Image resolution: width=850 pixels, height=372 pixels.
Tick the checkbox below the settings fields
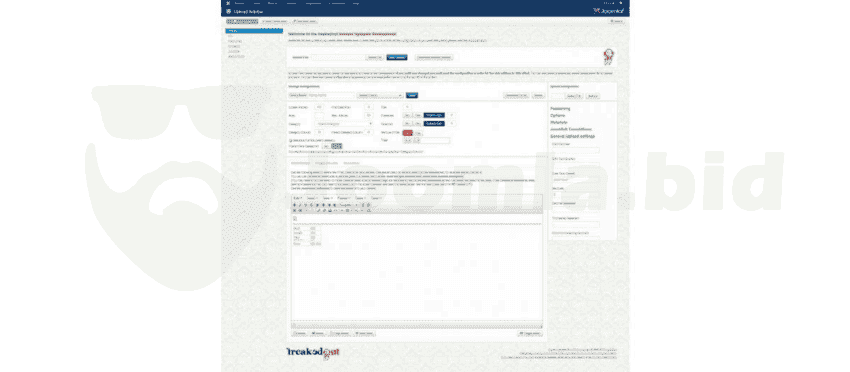(x=291, y=141)
